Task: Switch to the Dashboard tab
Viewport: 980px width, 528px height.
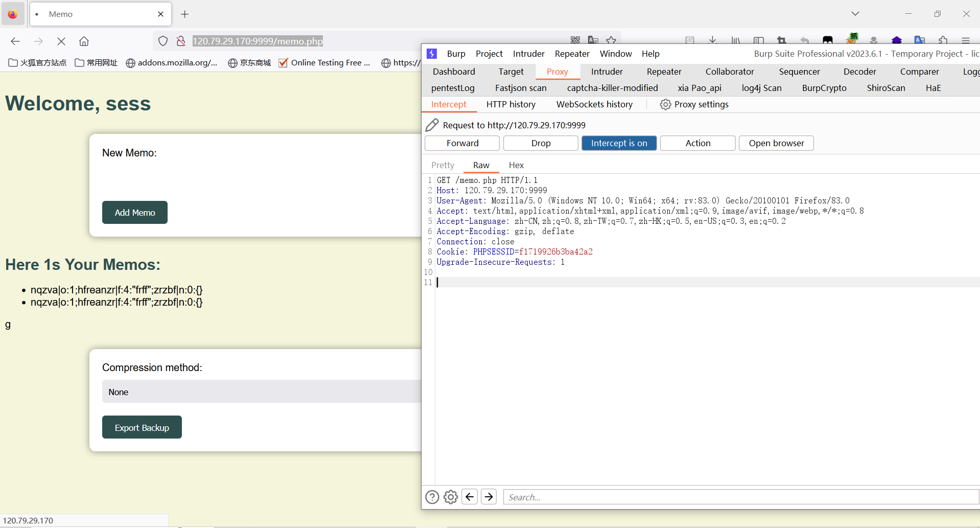Action: [x=454, y=72]
